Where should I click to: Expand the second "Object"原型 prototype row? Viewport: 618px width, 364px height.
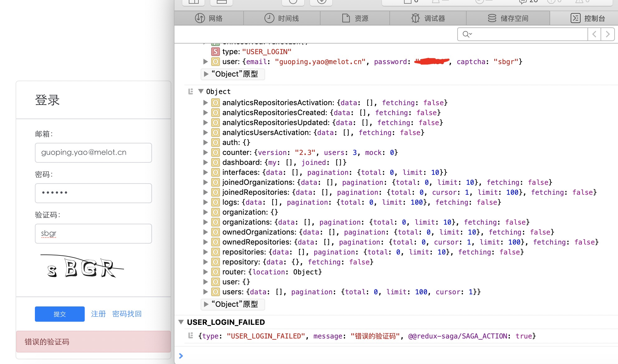pos(206,304)
